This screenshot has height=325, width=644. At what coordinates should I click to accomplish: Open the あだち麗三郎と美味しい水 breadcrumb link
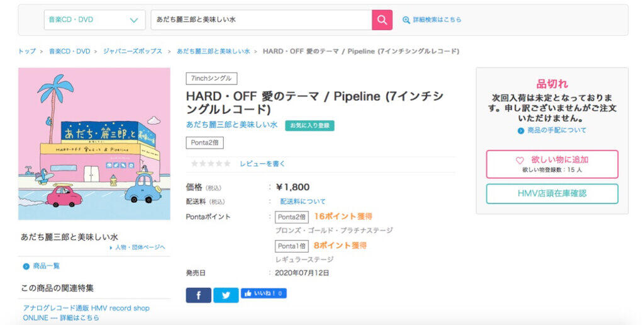pos(213,52)
